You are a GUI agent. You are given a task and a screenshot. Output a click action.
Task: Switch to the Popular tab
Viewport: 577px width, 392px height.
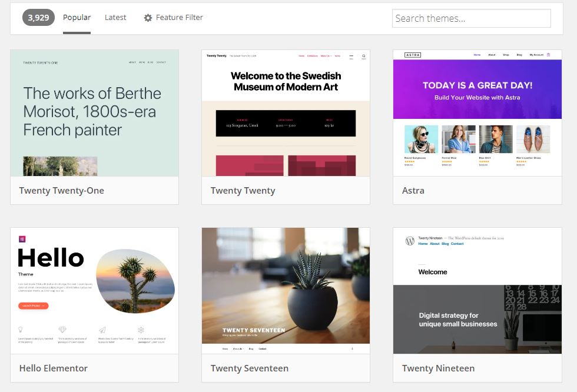pos(77,17)
